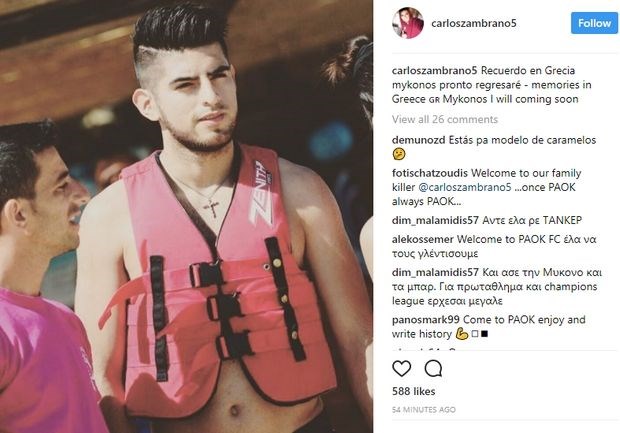This screenshot has height=433, width=620.
Task: Open carloszambrano5 username in the header
Action: point(474,23)
